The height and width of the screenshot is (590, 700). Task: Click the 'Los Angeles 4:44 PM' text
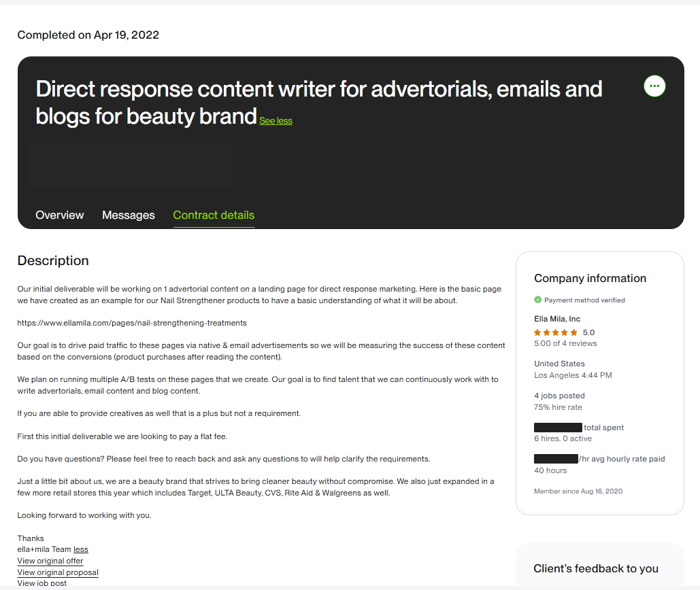[573, 375]
